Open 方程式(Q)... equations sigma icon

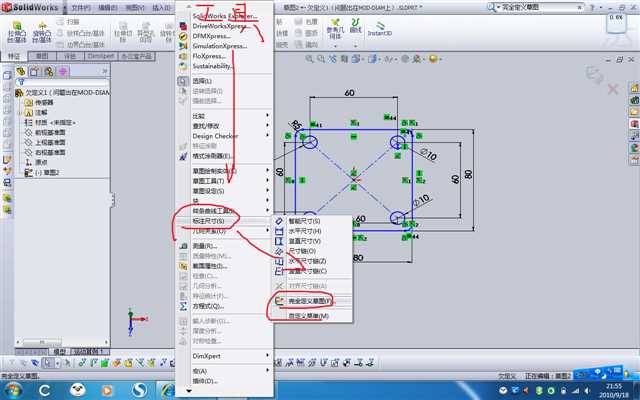[183, 306]
